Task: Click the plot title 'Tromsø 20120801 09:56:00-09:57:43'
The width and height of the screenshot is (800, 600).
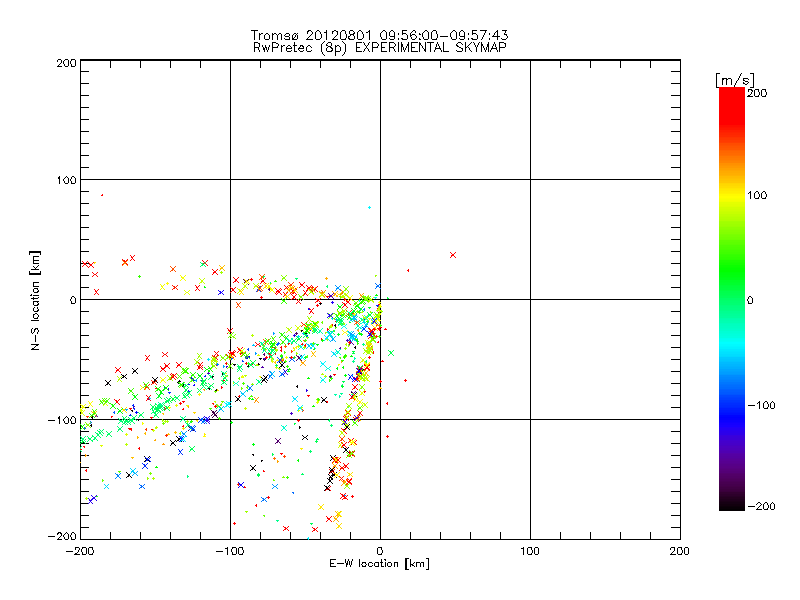Action: (x=379, y=35)
